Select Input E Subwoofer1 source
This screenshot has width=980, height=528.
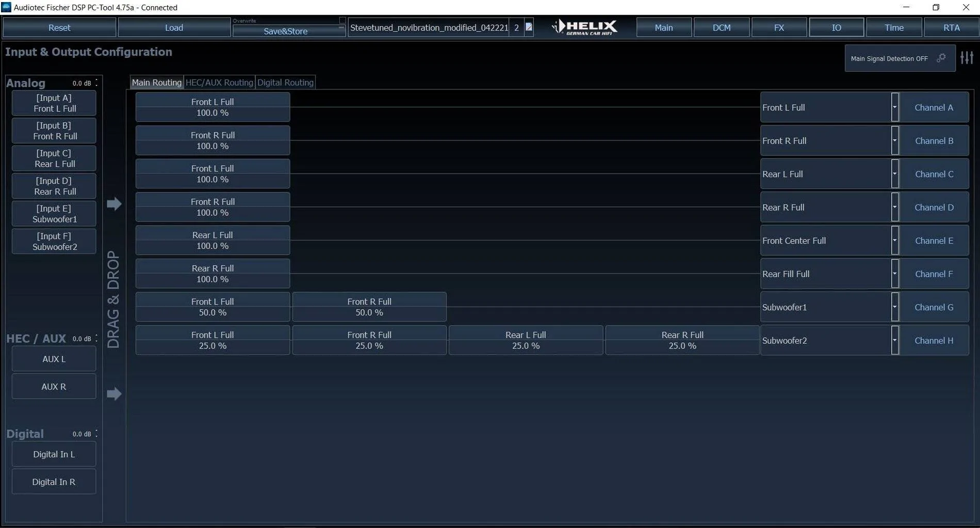point(54,214)
